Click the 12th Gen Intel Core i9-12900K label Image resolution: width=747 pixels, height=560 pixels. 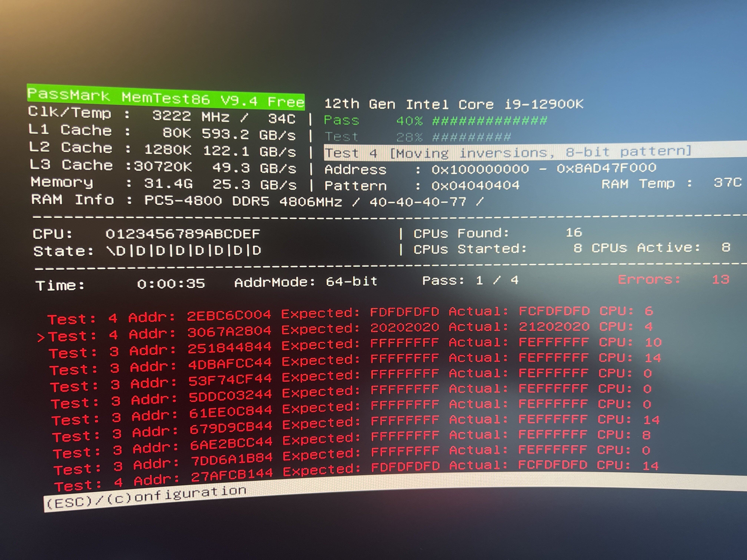click(x=454, y=104)
